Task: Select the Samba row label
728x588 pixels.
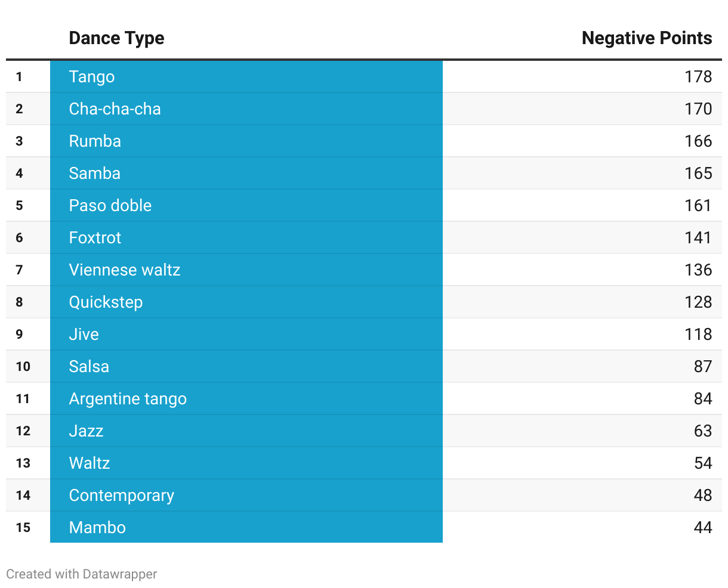Action: [x=94, y=174]
